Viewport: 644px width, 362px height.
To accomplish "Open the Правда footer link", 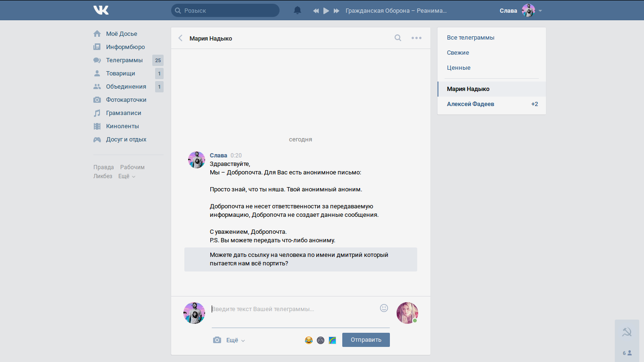I will point(104,167).
